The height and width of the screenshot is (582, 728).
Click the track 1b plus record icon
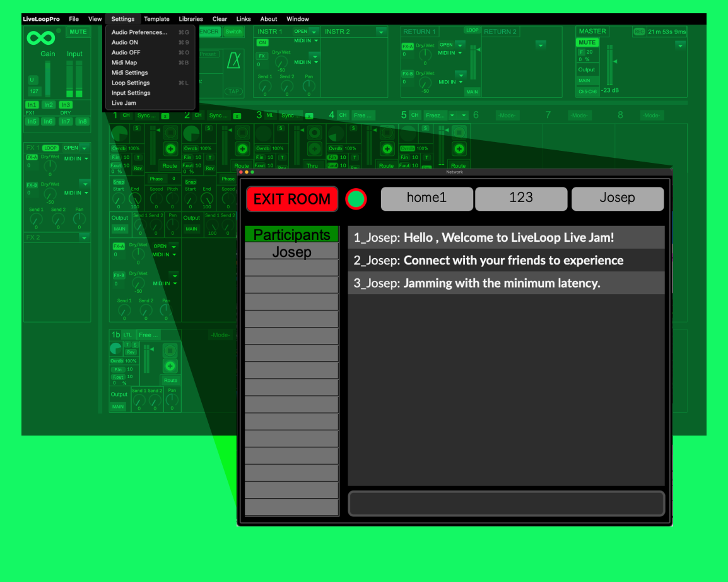[170, 366]
